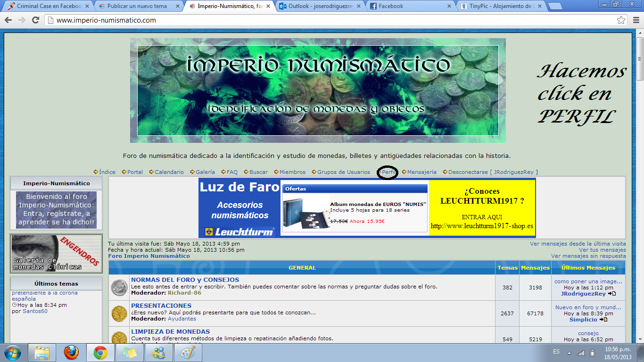Click the Imperio Numismático header banner
The width and height of the screenshot is (644, 362).
318,90
